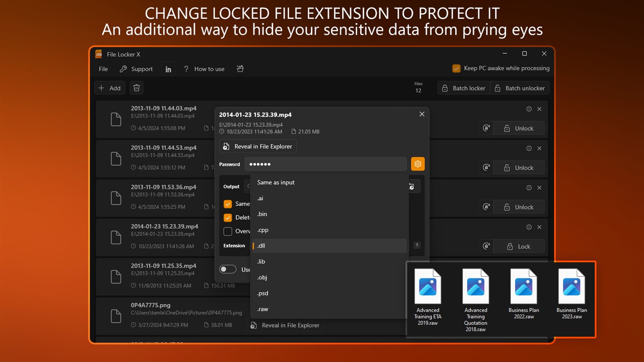This screenshot has height=362, width=644.
Task: Click the folder browse icon next to Output
Action: coord(411,186)
